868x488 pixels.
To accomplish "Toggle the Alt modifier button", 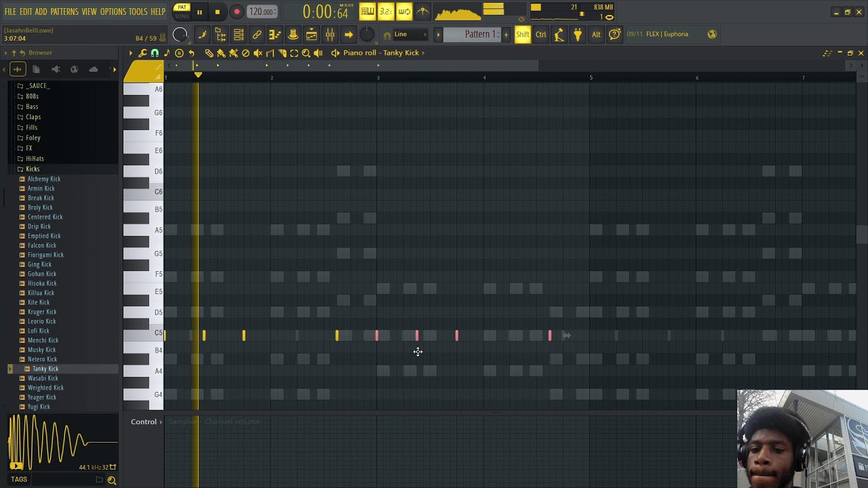I will point(596,35).
